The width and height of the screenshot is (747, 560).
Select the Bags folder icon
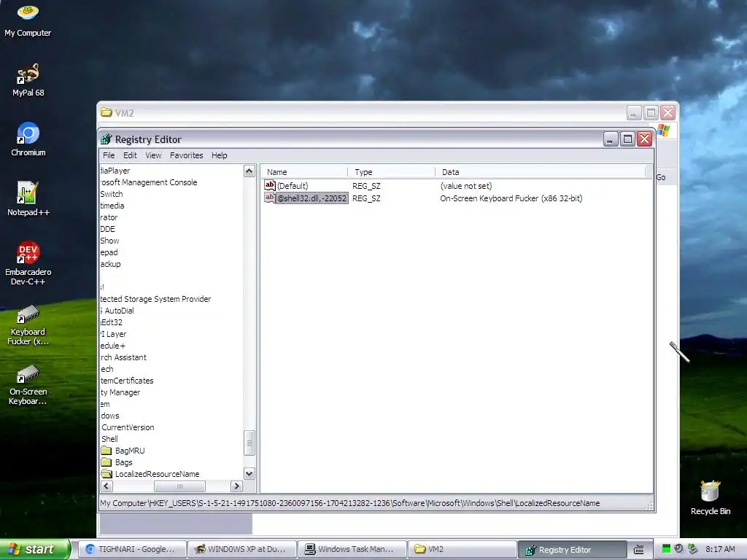(107, 462)
